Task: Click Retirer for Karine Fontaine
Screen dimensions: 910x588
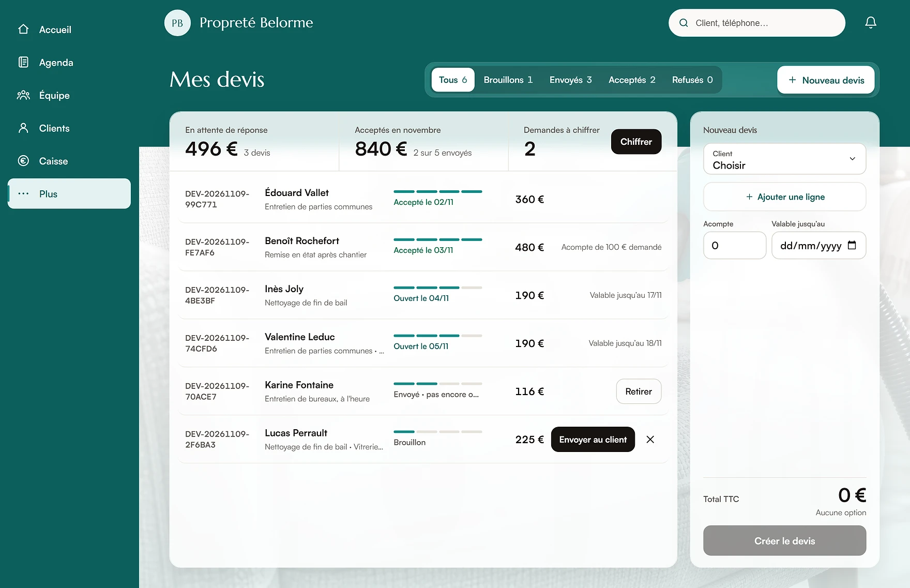Action: 639,391
